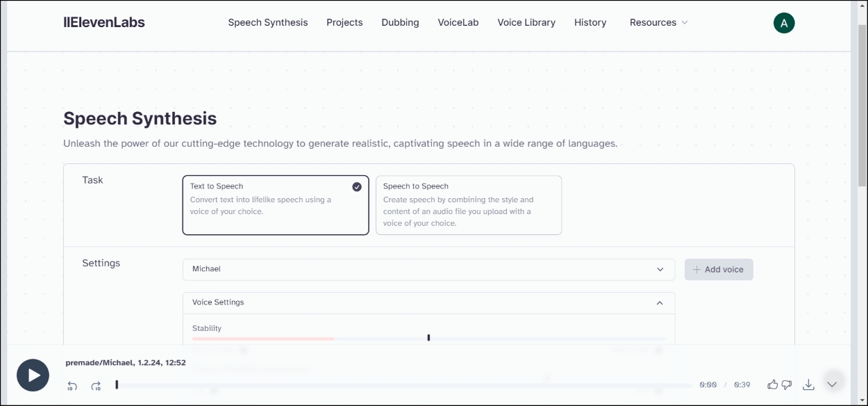Viewport: 868px width, 406px height.
Task: Rewind the audio 10 seconds
Action: (72, 384)
